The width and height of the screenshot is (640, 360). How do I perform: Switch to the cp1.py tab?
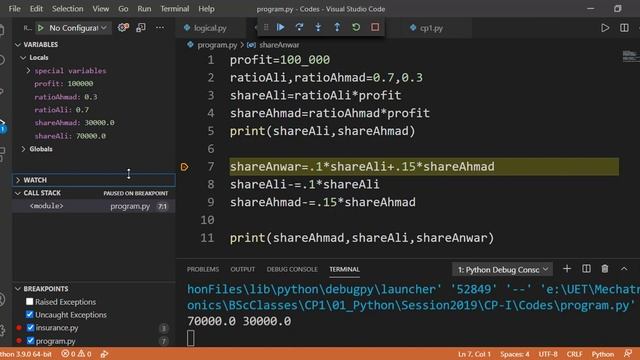(x=431, y=28)
